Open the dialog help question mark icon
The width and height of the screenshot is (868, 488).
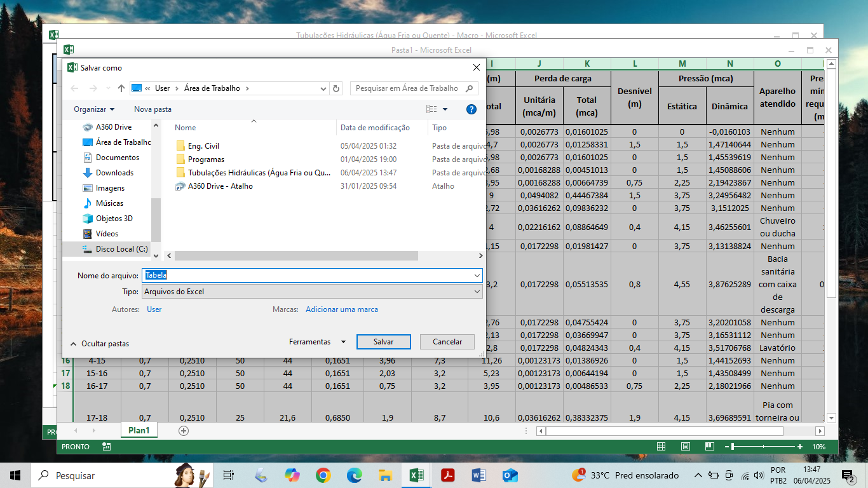click(471, 109)
